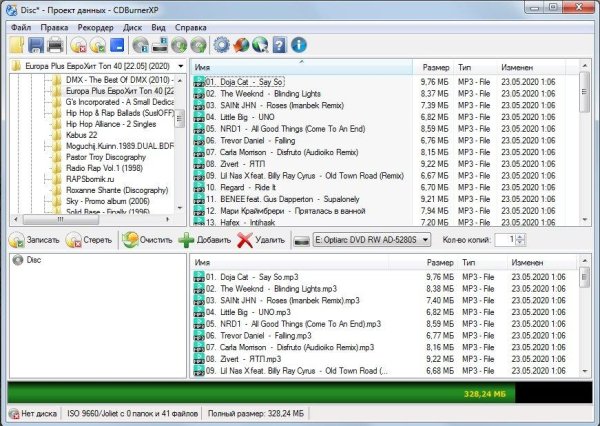The image size is (600, 426).
Task: Click the no-disc status icon in status bar
Action: pos(14,414)
